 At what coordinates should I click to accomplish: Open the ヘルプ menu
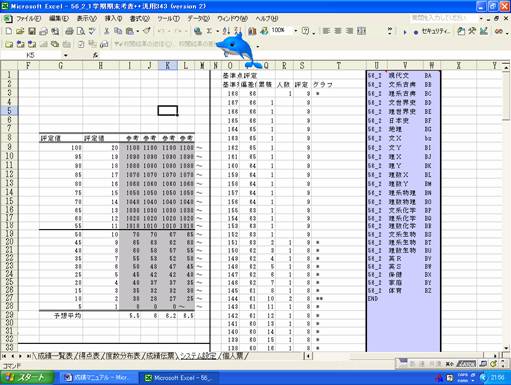coord(267,19)
